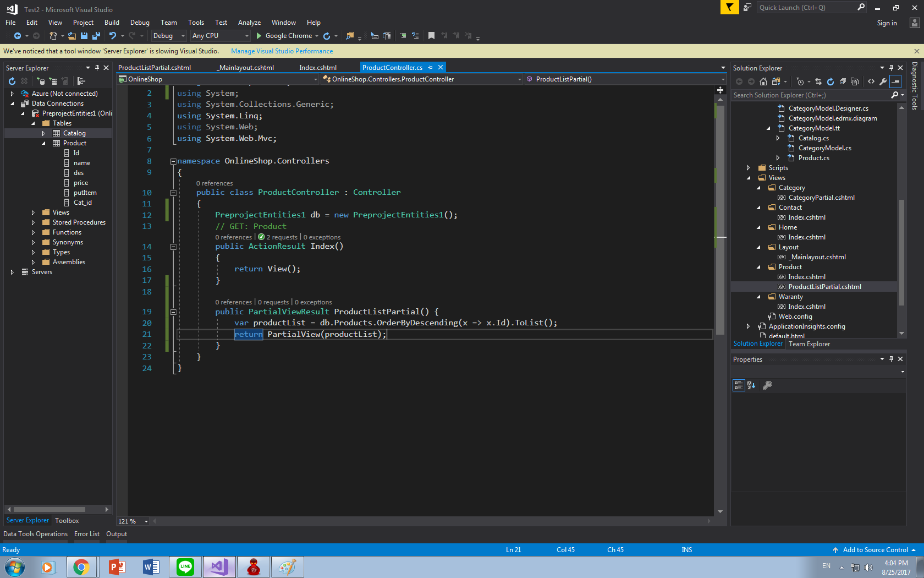Viewport: 924px width, 578px height.
Task: Open the OnlineShop project scope dropdown
Action: 218,79
